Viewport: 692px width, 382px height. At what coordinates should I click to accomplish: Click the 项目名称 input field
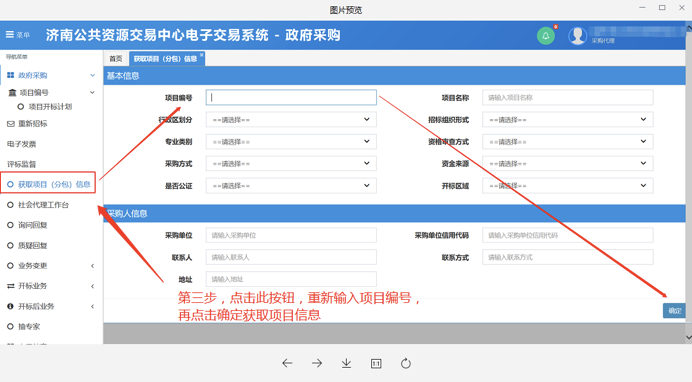point(568,97)
